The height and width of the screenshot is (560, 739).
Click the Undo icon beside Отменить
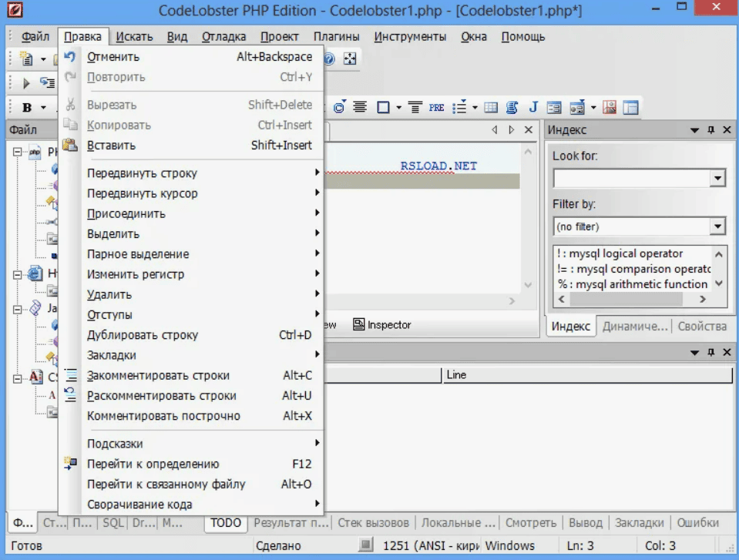(x=70, y=56)
